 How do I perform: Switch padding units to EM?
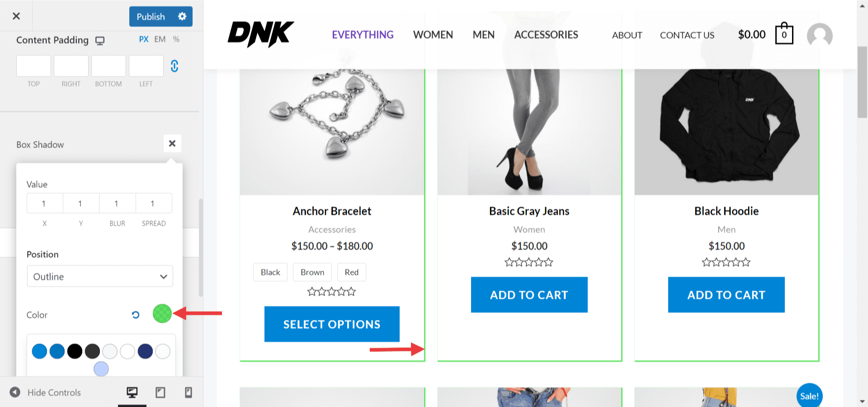(x=160, y=39)
